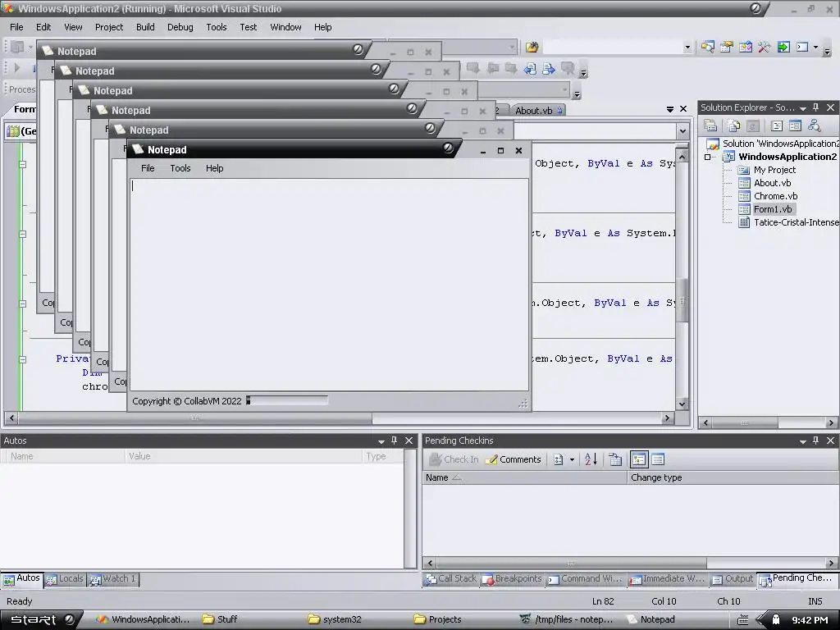Click the Decrease Line Indent icon
The height and width of the screenshot is (630, 840).
tap(530, 69)
